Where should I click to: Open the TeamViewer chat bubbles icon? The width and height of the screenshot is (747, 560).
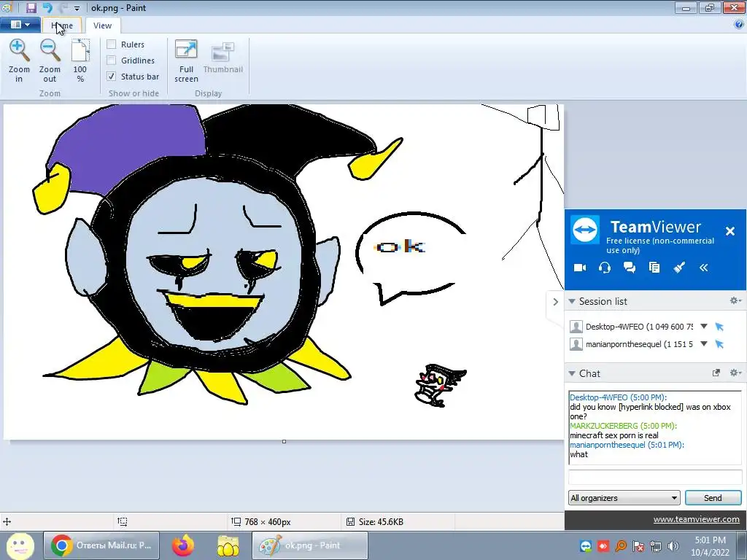coord(630,268)
